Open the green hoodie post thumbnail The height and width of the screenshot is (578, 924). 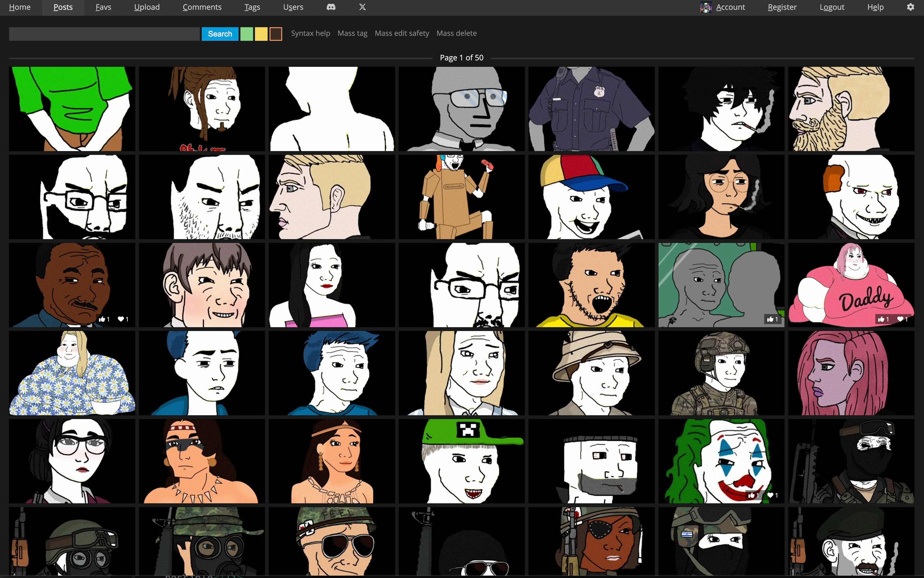pos(72,109)
